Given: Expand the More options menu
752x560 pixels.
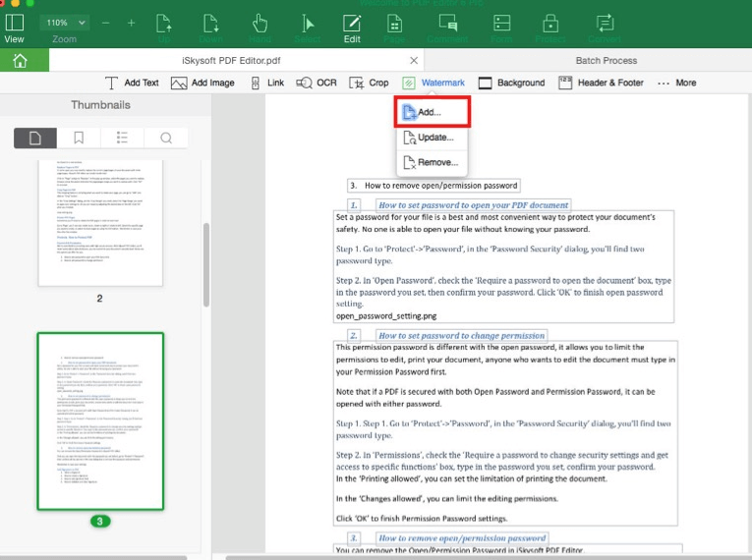Looking at the screenshot, I should coord(676,84).
